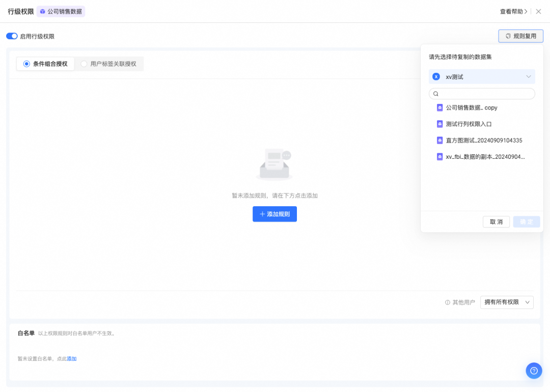Image resolution: width=550 pixels, height=392 pixels.
Task: Click the dataset icon next to 测试行列权限入口
Action: point(440,124)
